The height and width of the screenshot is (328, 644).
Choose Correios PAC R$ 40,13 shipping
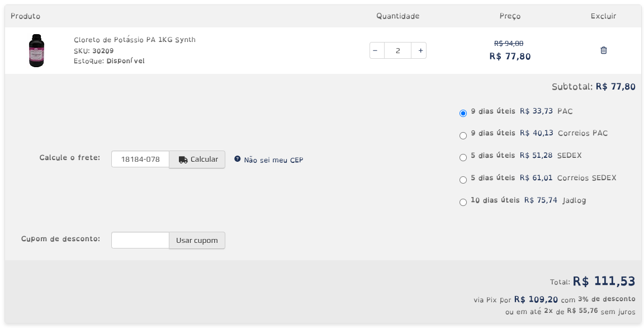463,135
